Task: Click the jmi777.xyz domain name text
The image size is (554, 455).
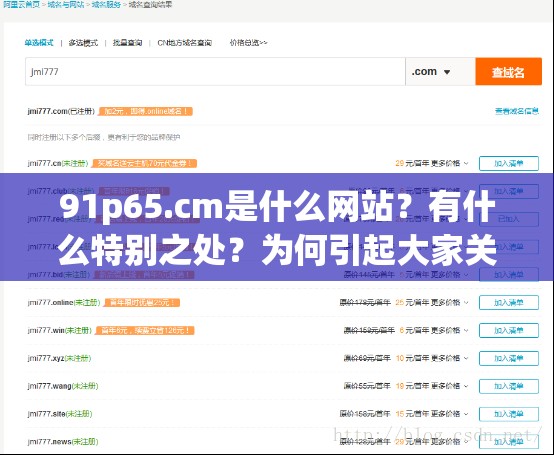Action: tap(46, 358)
